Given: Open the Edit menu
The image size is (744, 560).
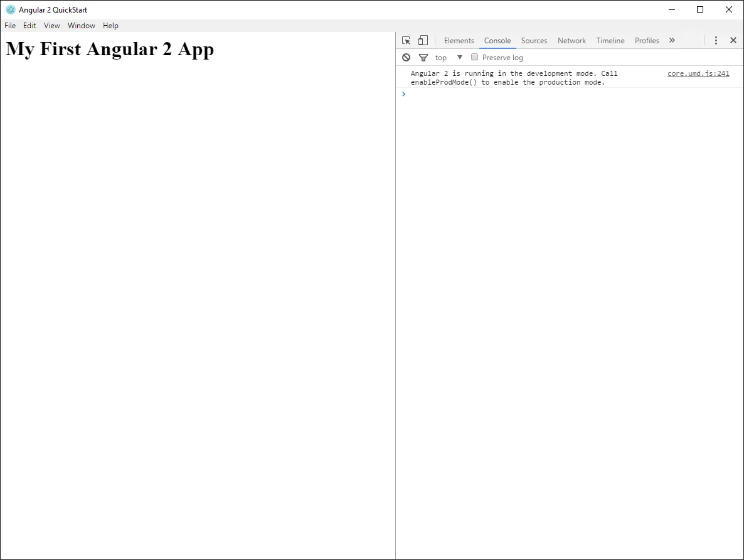Looking at the screenshot, I should click(29, 26).
